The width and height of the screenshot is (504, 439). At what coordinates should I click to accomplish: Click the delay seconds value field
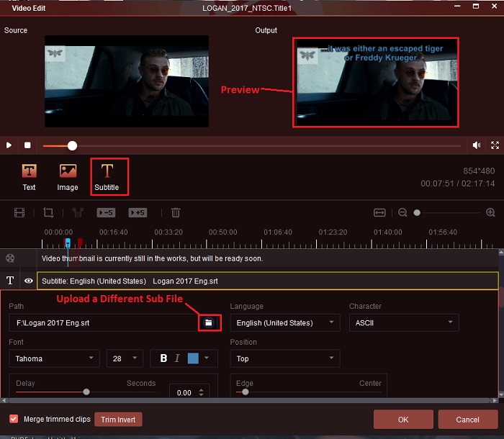[x=184, y=393]
